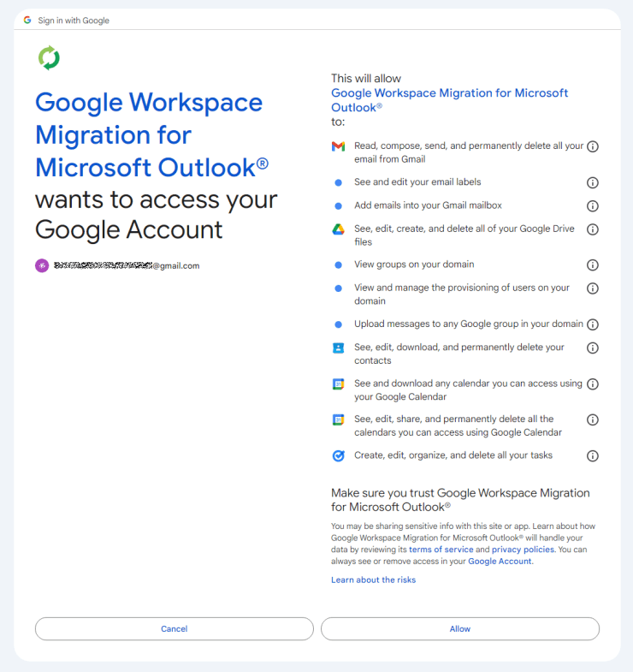This screenshot has width=633, height=672.
Task: Click 'Create, edit, organize, and delete all your tasks' text
Action: point(453,455)
